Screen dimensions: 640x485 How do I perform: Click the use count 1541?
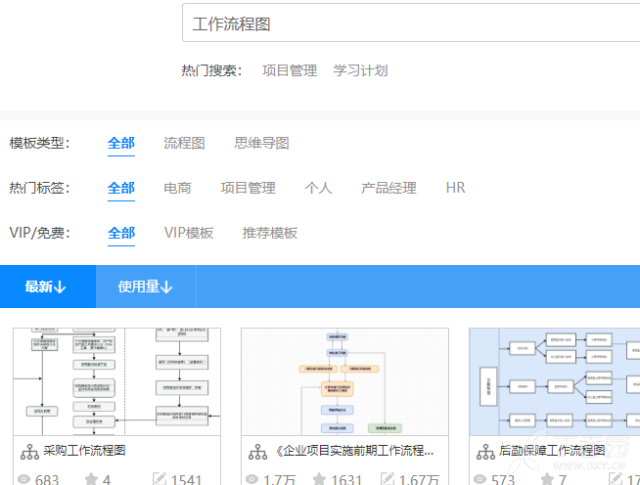[187, 479]
